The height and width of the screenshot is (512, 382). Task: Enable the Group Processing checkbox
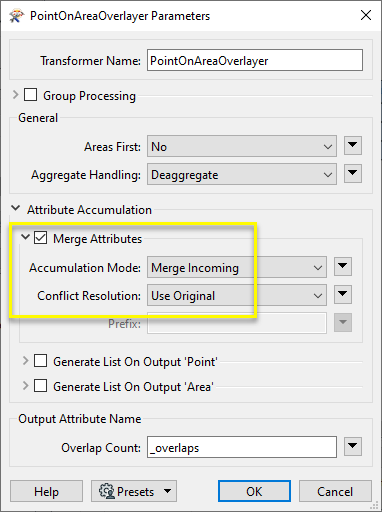click(30, 95)
